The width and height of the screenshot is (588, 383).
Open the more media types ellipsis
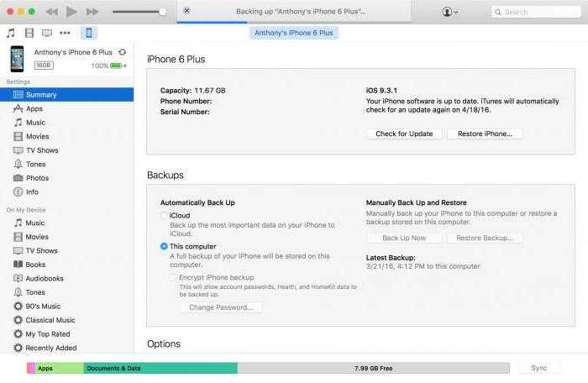click(65, 33)
